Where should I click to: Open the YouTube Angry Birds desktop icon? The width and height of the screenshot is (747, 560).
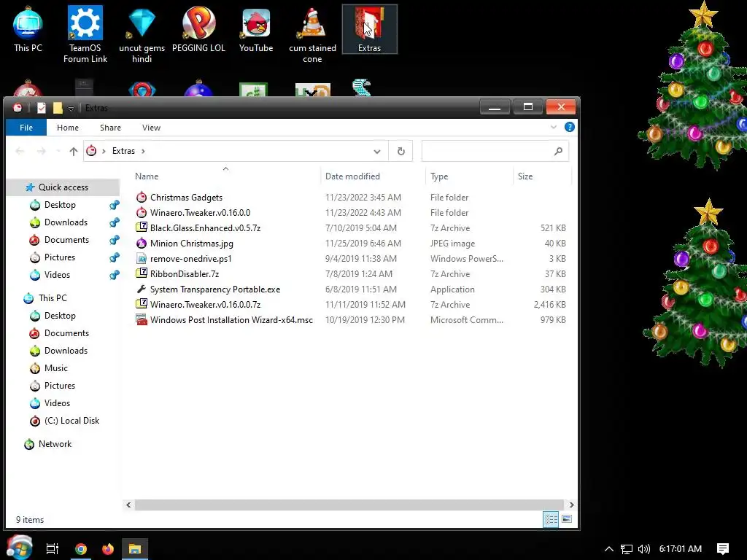[x=256, y=29]
